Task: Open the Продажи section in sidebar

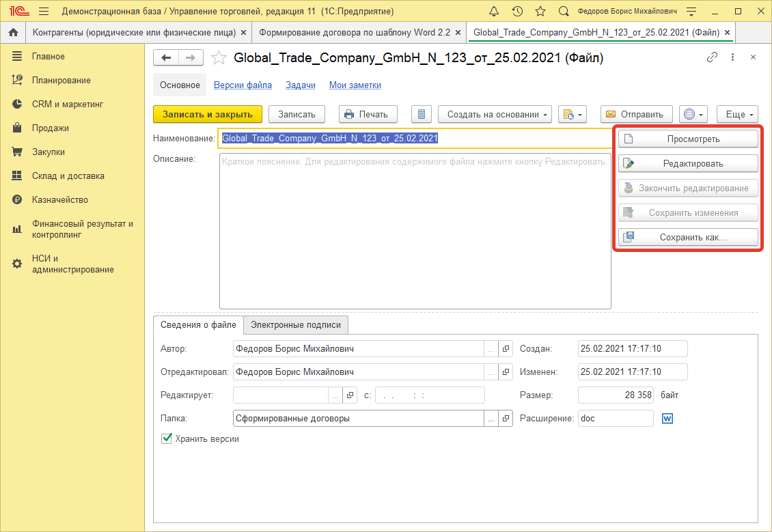Action: (x=50, y=128)
